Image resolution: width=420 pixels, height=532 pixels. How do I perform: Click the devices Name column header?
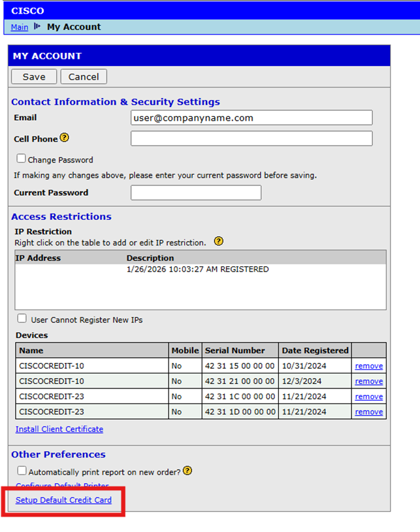[x=92, y=351]
